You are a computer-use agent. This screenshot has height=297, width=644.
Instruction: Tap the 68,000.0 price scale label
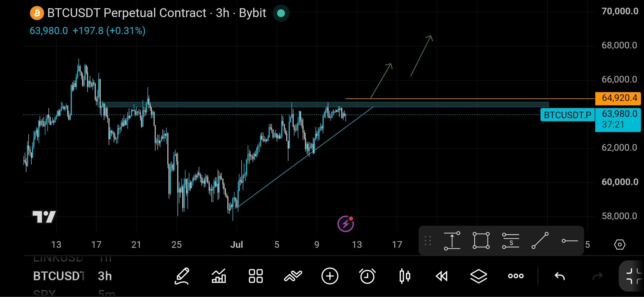[x=620, y=45]
